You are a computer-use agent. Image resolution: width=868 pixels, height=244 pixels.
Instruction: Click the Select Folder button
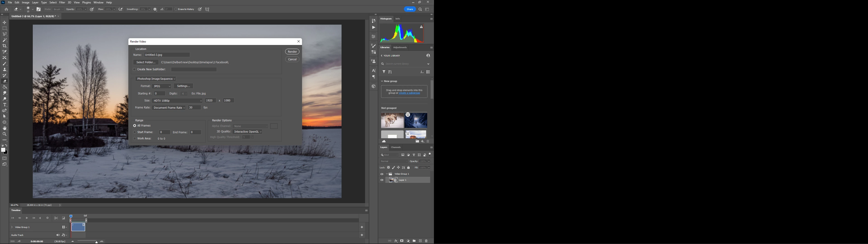(x=146, y=62)
